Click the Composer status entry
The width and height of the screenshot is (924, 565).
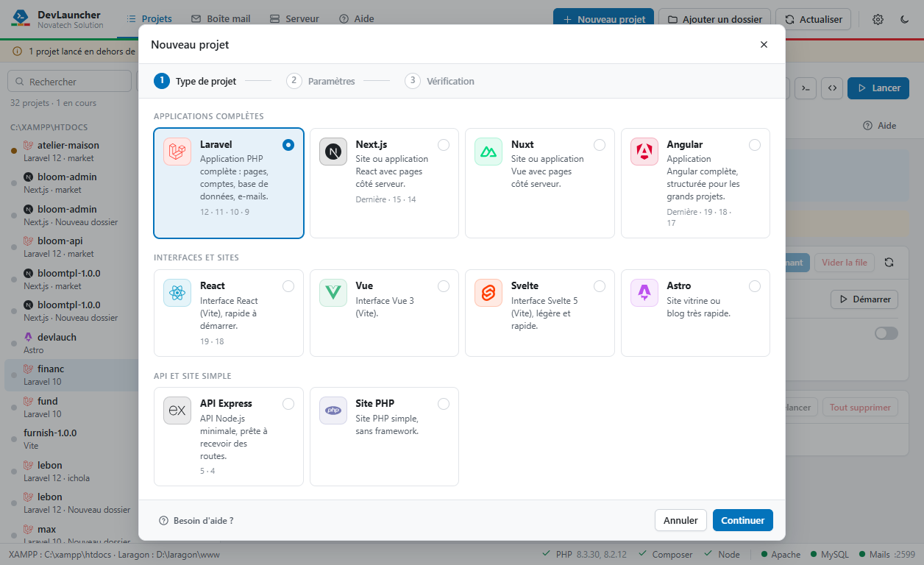pos(666,555)
